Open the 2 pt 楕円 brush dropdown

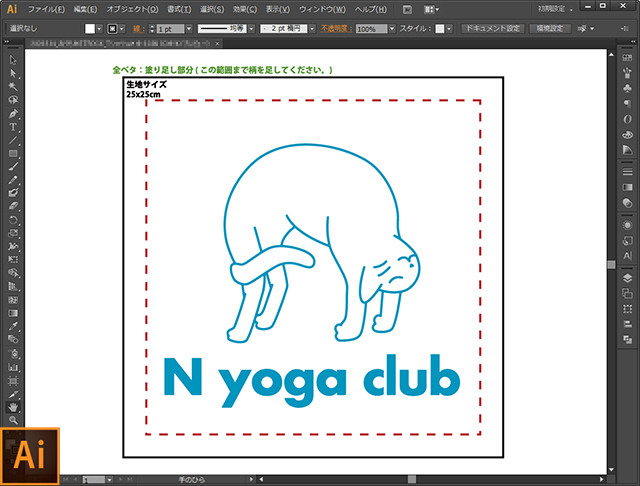[x=313, y=30]
